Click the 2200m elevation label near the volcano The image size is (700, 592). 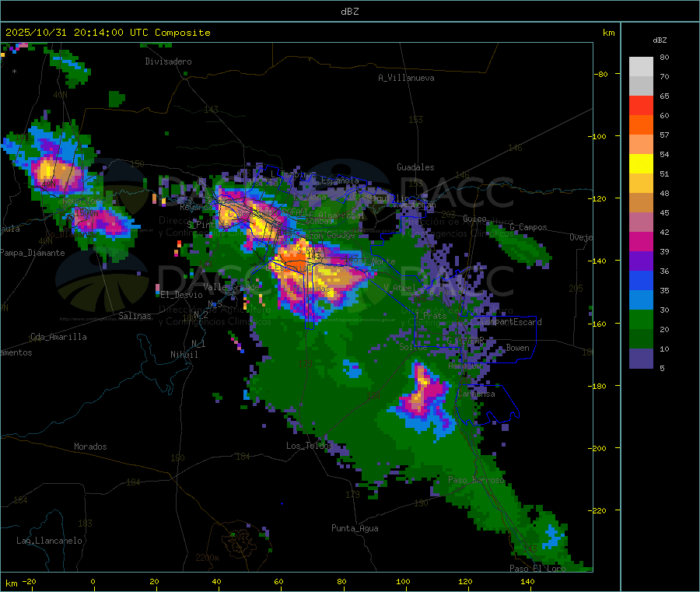(x=207, y=558)
